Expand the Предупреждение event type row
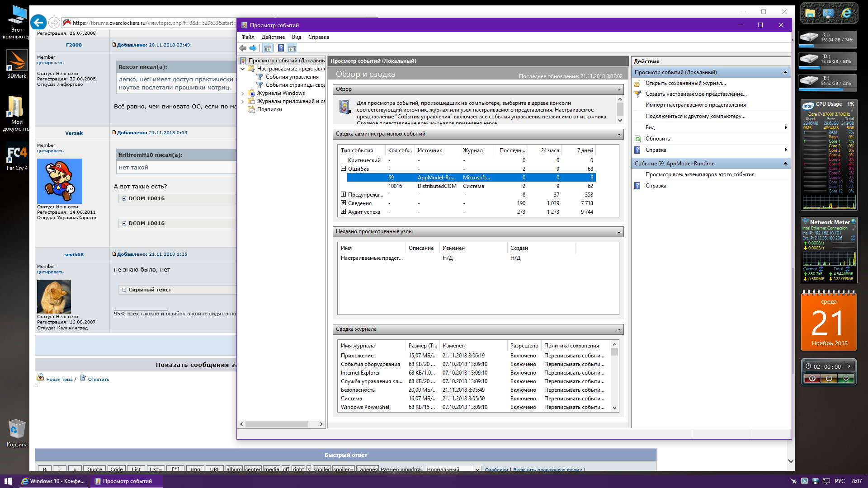 click(343, 194)
